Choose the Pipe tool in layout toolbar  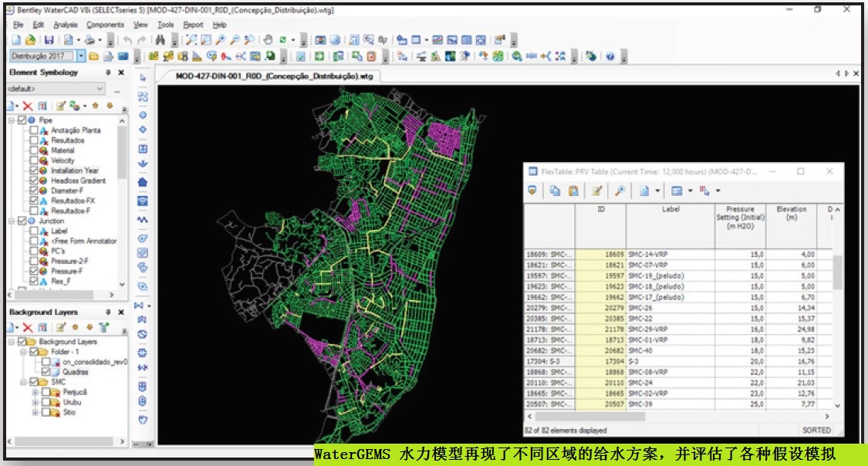click(143, 96)
